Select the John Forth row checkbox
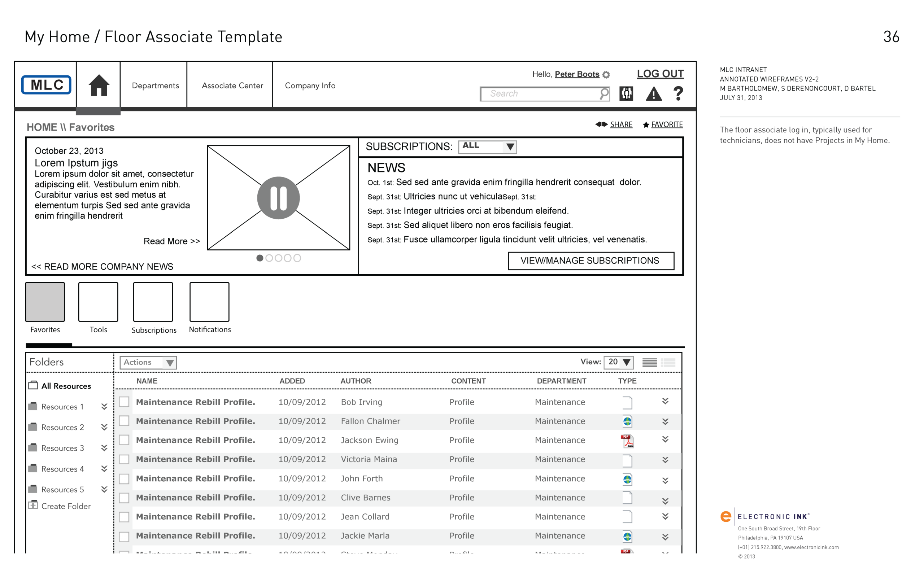 click(x=124, y=479)
